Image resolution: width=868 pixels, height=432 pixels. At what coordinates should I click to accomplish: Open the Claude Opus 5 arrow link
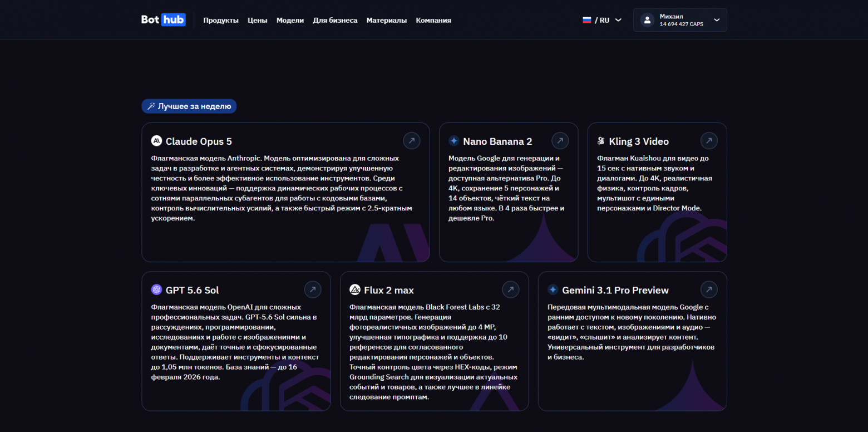tap(412, 141)
